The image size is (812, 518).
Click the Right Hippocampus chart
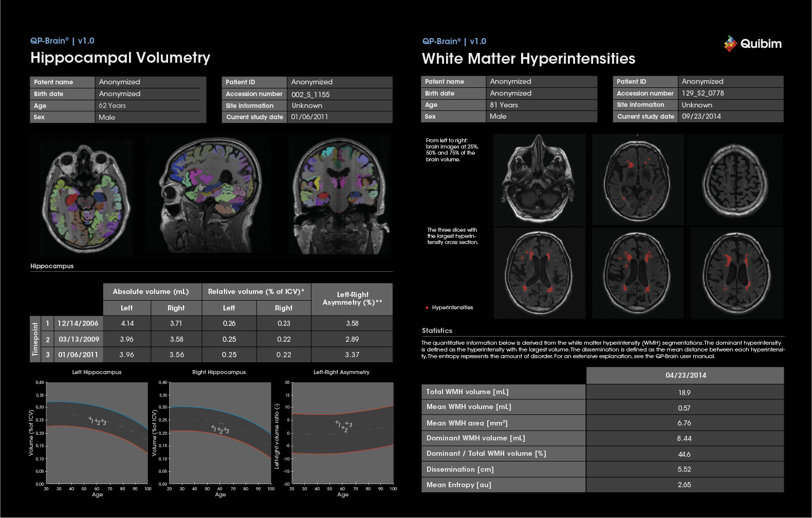[x=219, y=433]
